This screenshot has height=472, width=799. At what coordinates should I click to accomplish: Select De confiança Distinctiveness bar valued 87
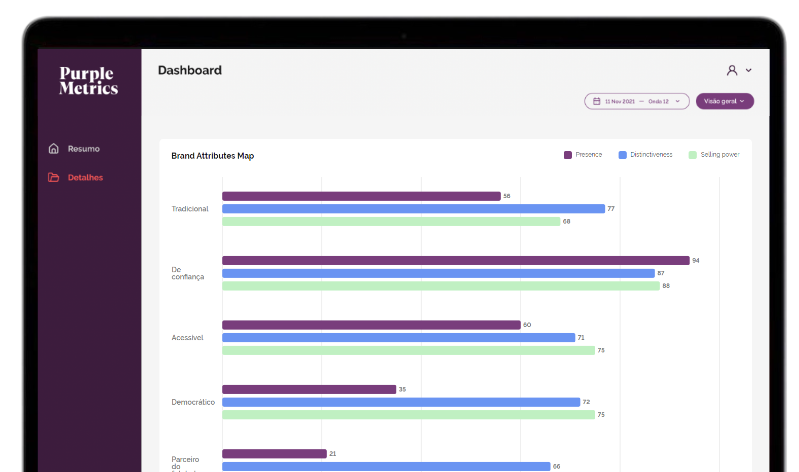[x=438, y=273]
